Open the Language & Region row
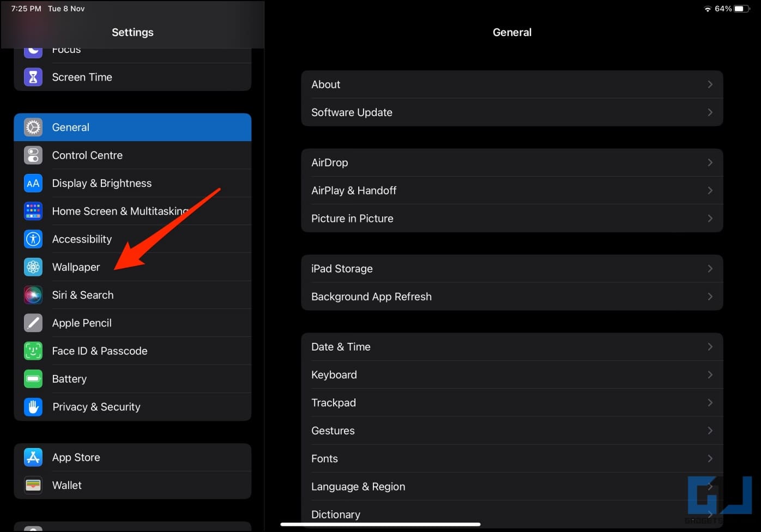Viewport: 761px width, 532px height. pos(512,487)
